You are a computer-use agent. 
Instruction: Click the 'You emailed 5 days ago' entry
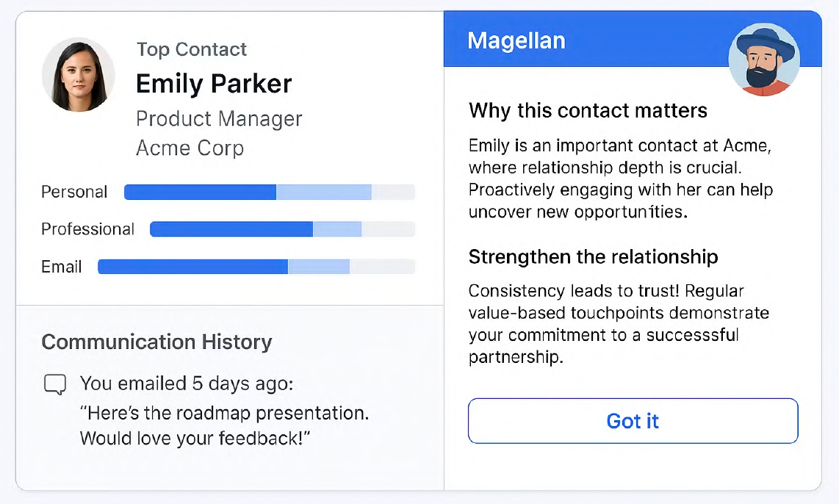pyautogui.click(x=187, y=384)
